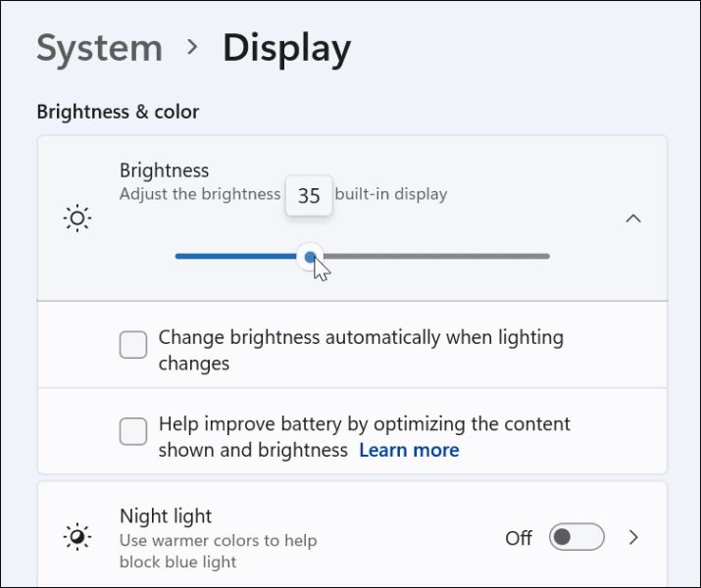Image resolution: width=701 pixels, height=588 pixels.
Task: Click the breadcrumb separator chevron after System
Action: pyautogui.click(x=192, y=47)
